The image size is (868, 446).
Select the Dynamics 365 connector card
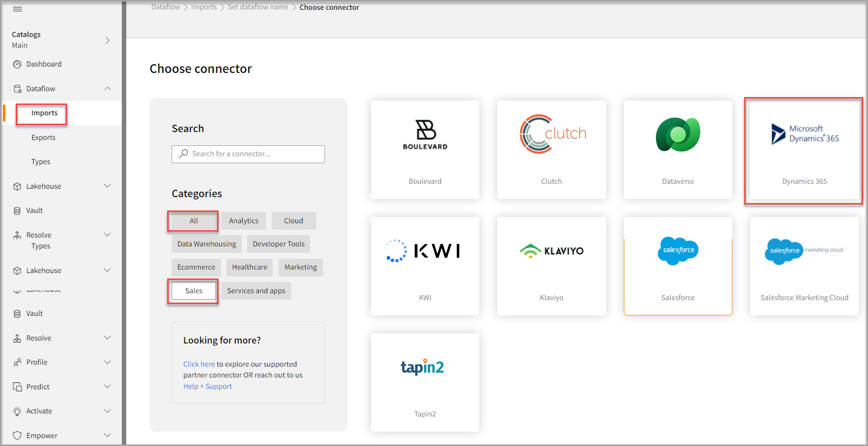804,150
